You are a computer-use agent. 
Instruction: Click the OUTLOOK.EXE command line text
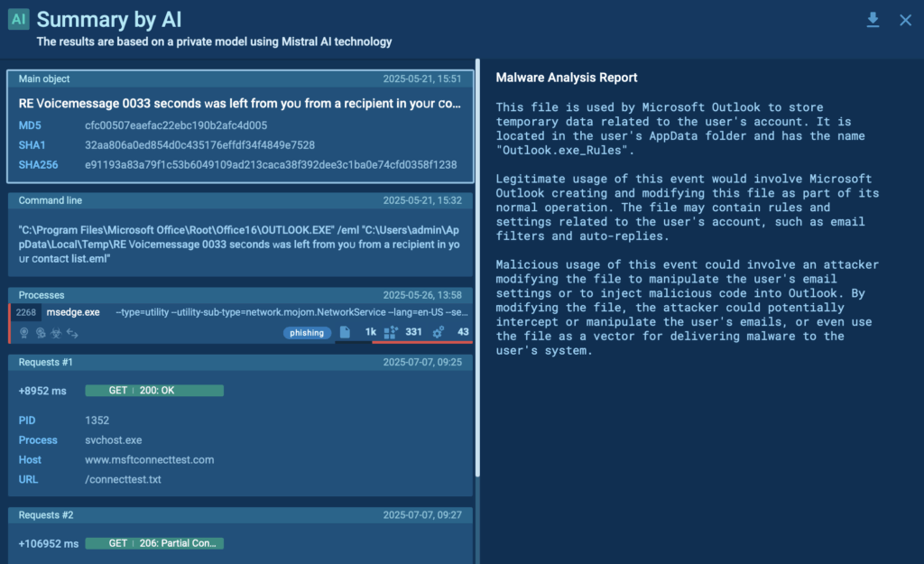click(239, 244)
